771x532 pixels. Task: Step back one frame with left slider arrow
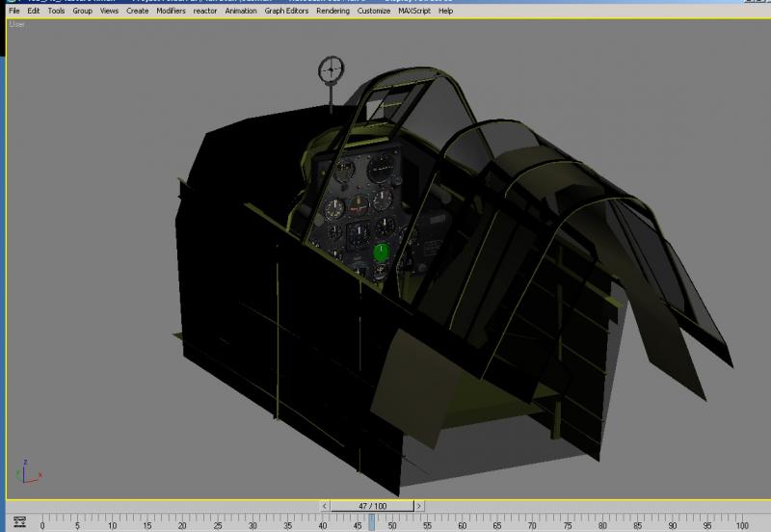pos(325,506)
